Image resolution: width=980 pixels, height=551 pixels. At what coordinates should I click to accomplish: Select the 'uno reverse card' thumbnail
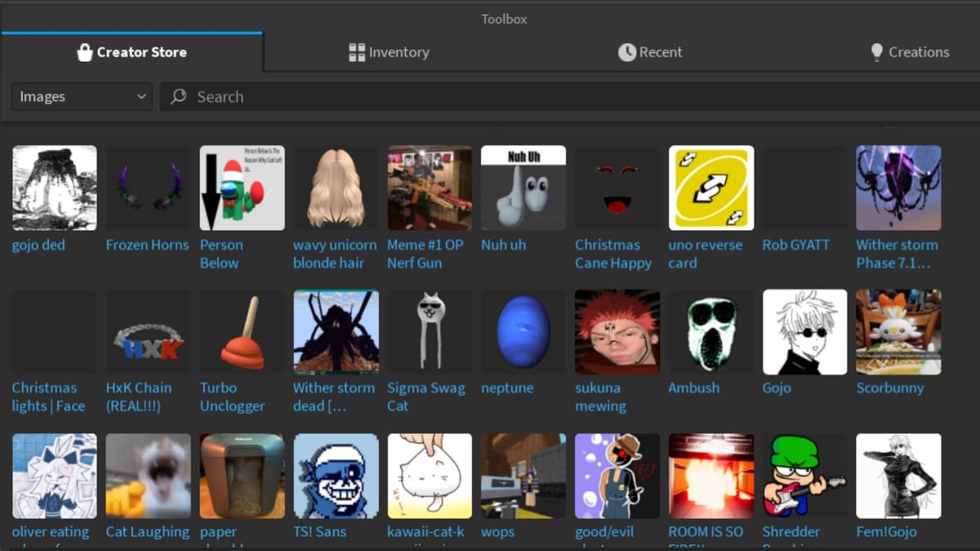[710, 187]
